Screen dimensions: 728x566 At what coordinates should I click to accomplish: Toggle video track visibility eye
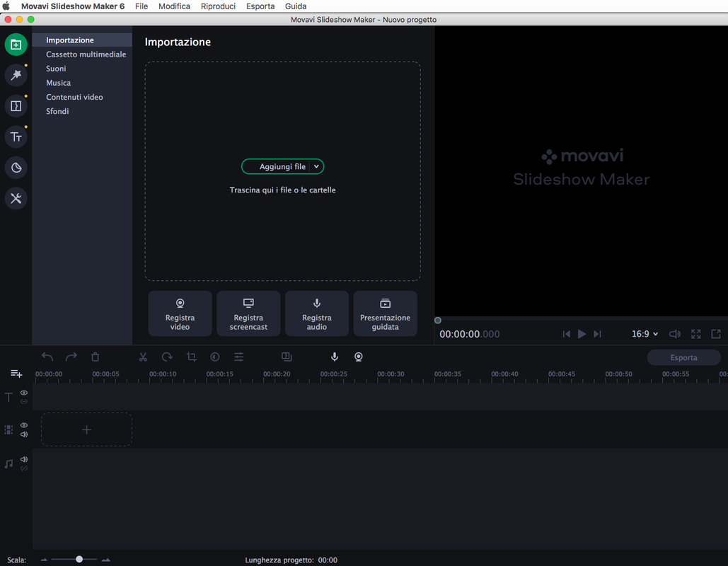(x=24, y=425)
